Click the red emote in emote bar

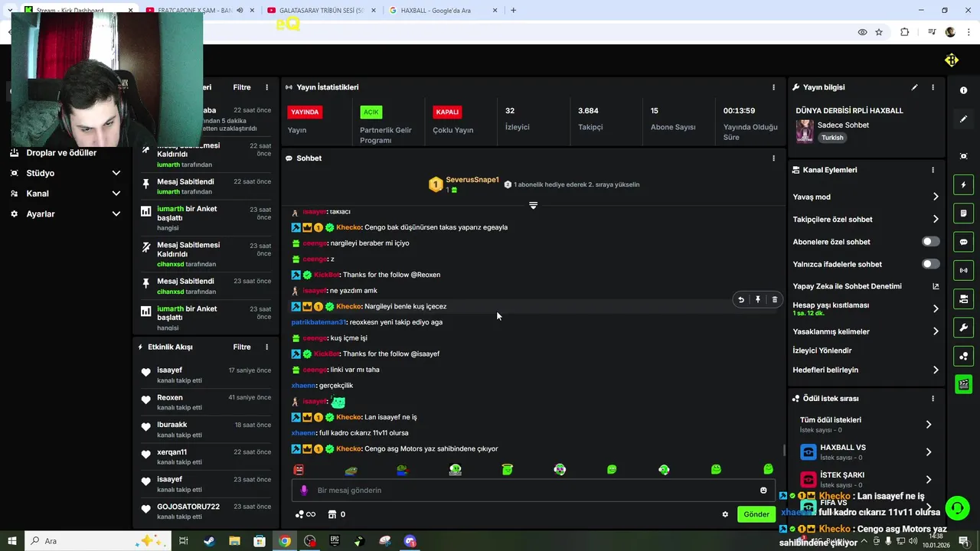point(299,469)
